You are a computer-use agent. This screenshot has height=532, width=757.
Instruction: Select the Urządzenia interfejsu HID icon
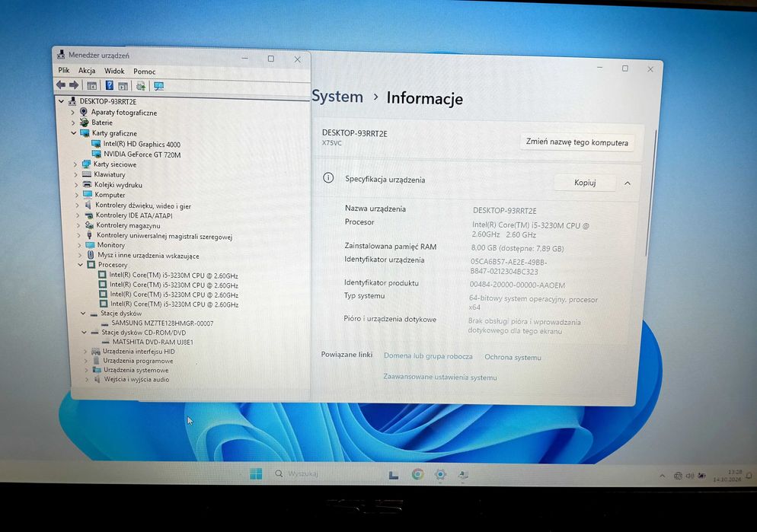click(96, 351)
